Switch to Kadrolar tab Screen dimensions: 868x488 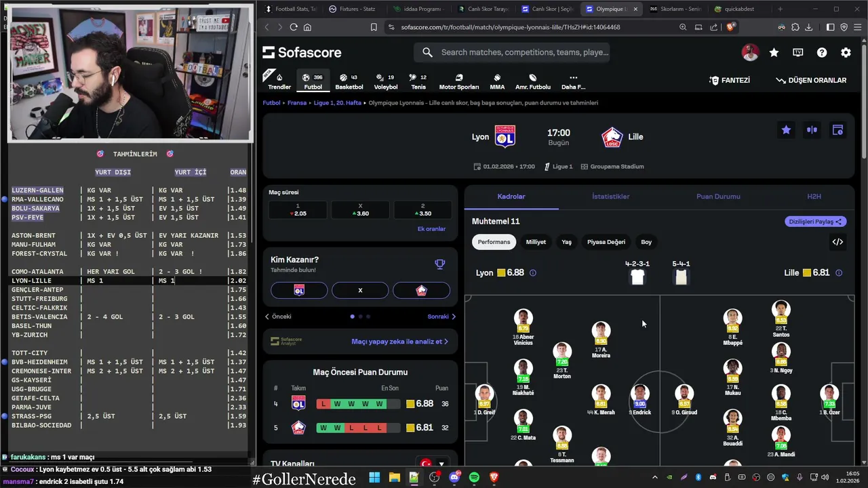coord(511,197)
